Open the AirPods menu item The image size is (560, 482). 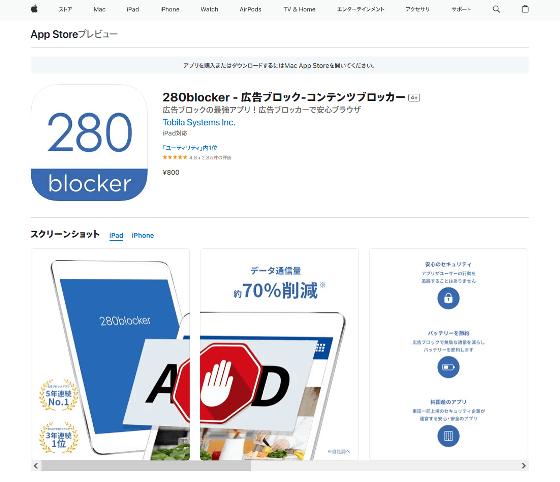pyautogui.click(x=250, y=10)
